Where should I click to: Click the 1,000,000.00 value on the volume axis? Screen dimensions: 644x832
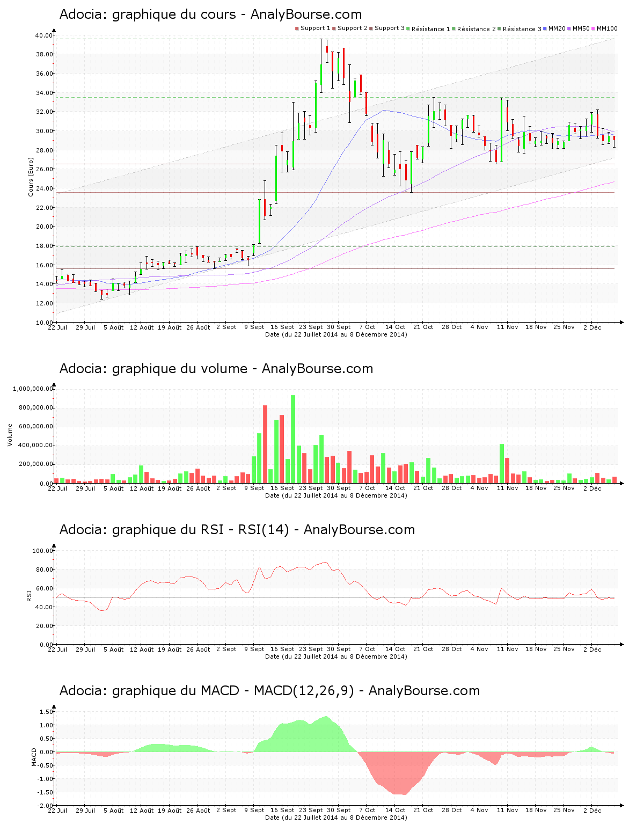pos(33,389)
